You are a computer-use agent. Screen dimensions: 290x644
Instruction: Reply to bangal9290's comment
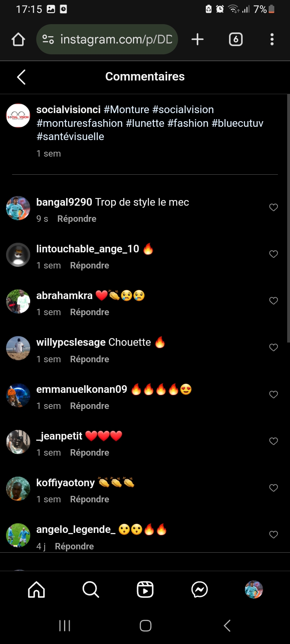pos(77,219)
